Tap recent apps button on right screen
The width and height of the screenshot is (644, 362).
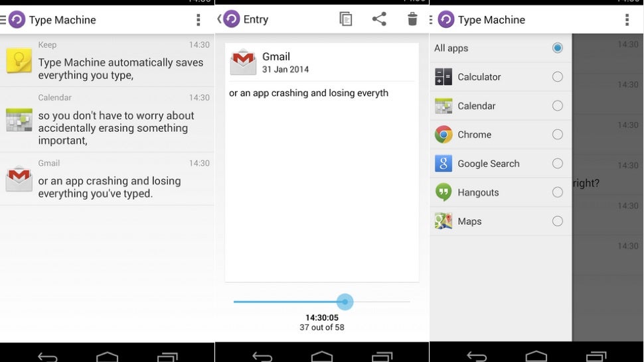pyautogui.click(x=596, y=356)
